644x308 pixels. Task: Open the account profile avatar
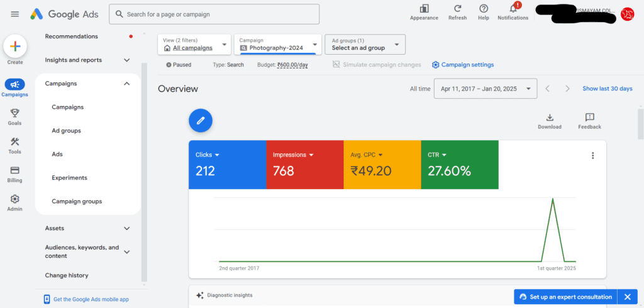[627, 14]
